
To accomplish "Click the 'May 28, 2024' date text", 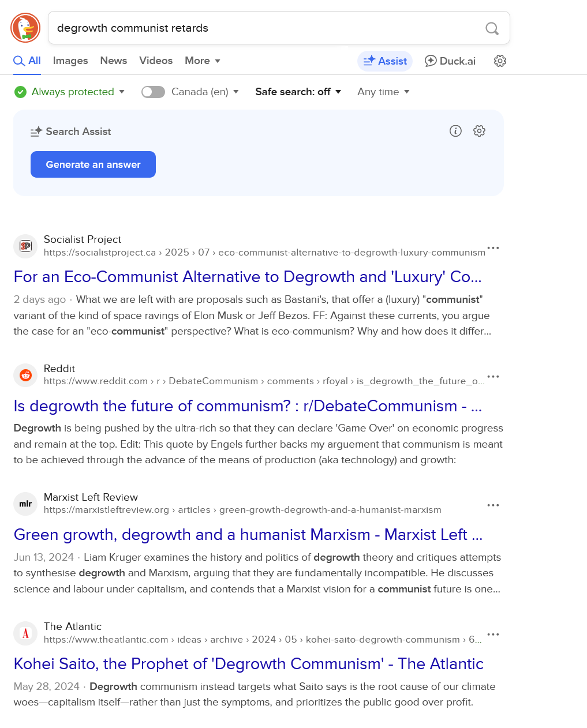I will click(x=47, y=686).
